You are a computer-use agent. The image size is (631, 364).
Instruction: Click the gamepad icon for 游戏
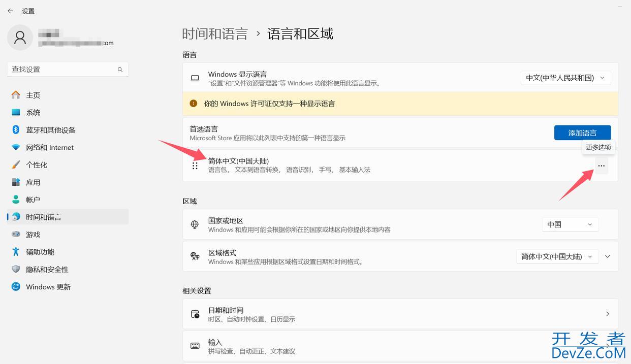[16, 234]
